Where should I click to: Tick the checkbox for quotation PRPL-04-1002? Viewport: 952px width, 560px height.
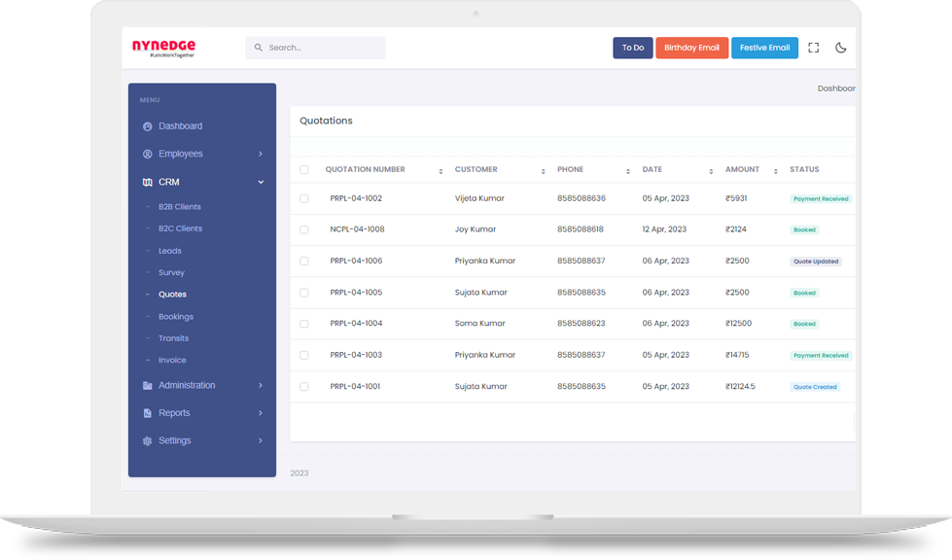tap(303, 197)
